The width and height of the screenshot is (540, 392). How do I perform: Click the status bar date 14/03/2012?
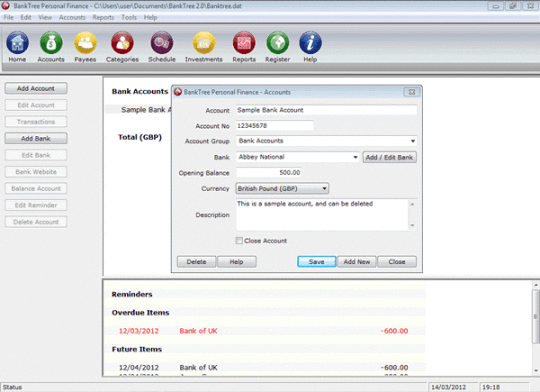click(448, 387)
